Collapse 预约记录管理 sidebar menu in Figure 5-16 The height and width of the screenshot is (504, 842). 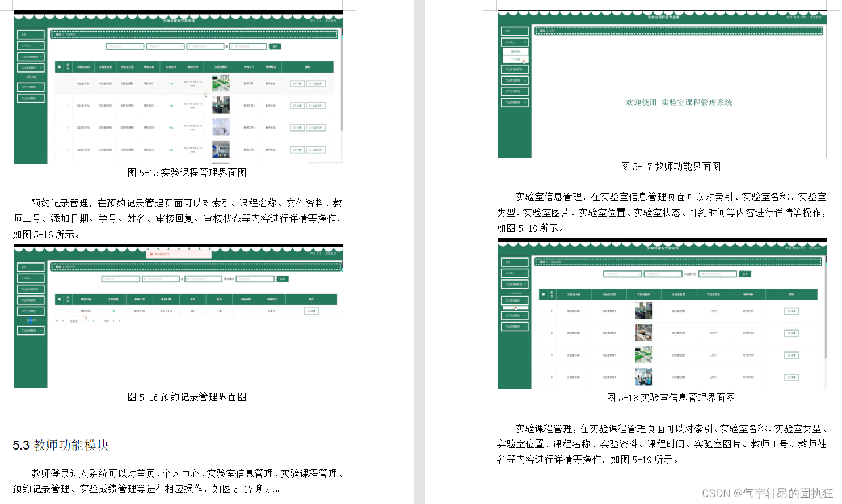31,311
